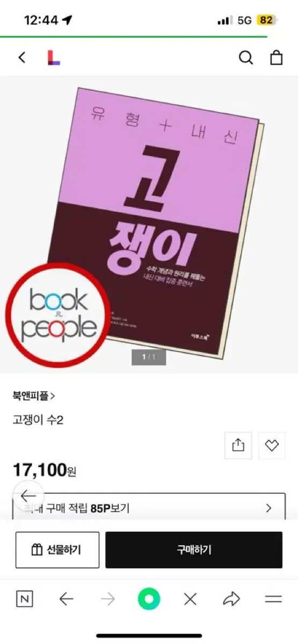The image size is (298, 644).
Task: Expand the 적립 85P보기 chevron
Action: point(269,508)
